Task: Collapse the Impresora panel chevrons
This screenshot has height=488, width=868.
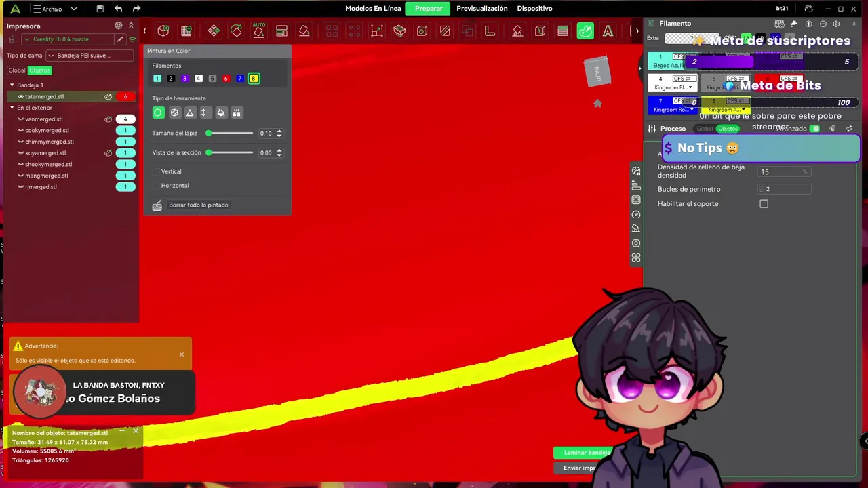Action: [131, 26]
